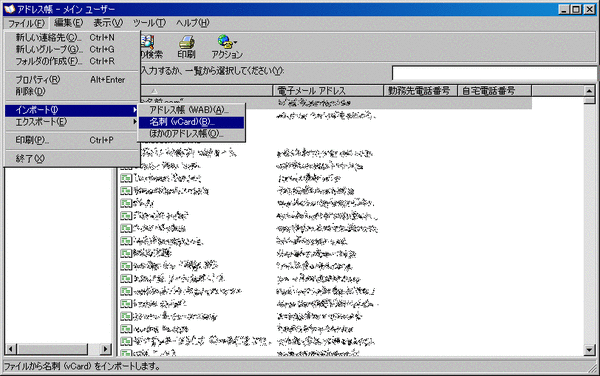Select フォルダの作成(F) menu entry
This screenshot has height=376, width=600.
point(72,61)
